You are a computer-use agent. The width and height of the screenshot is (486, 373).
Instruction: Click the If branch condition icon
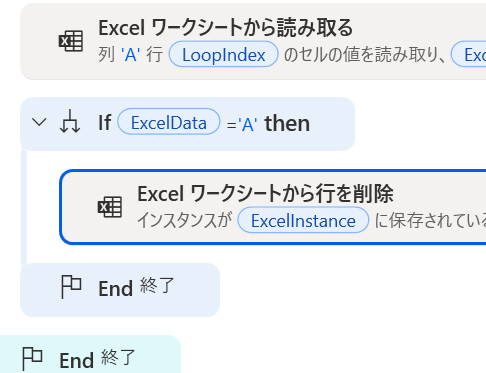click(x=70, y=121)
